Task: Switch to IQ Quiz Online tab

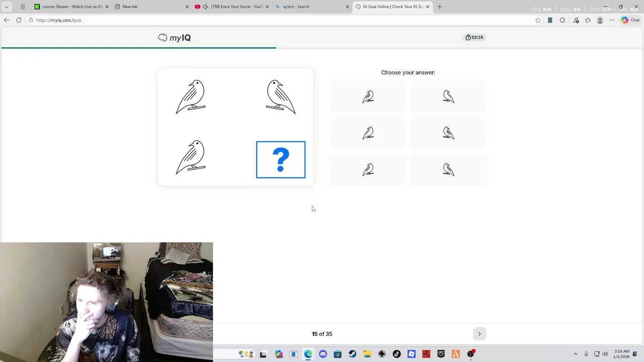Action: [x=392, y=7]
